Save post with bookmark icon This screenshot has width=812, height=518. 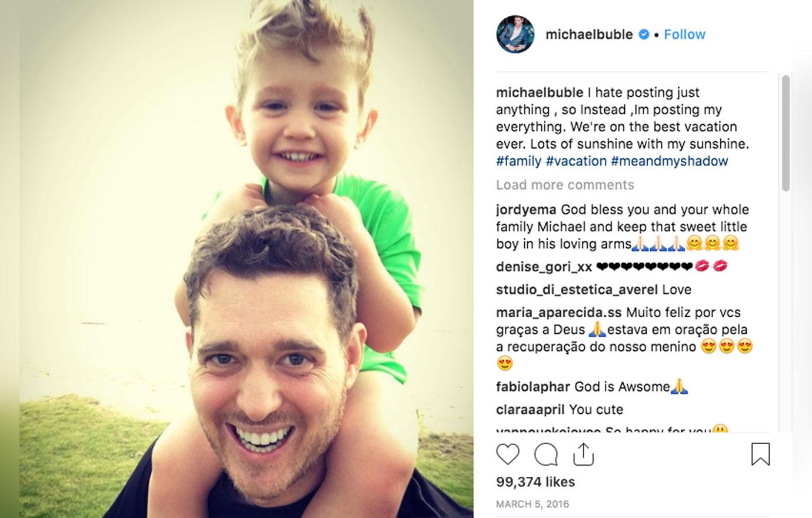click(x=760, y=454)
